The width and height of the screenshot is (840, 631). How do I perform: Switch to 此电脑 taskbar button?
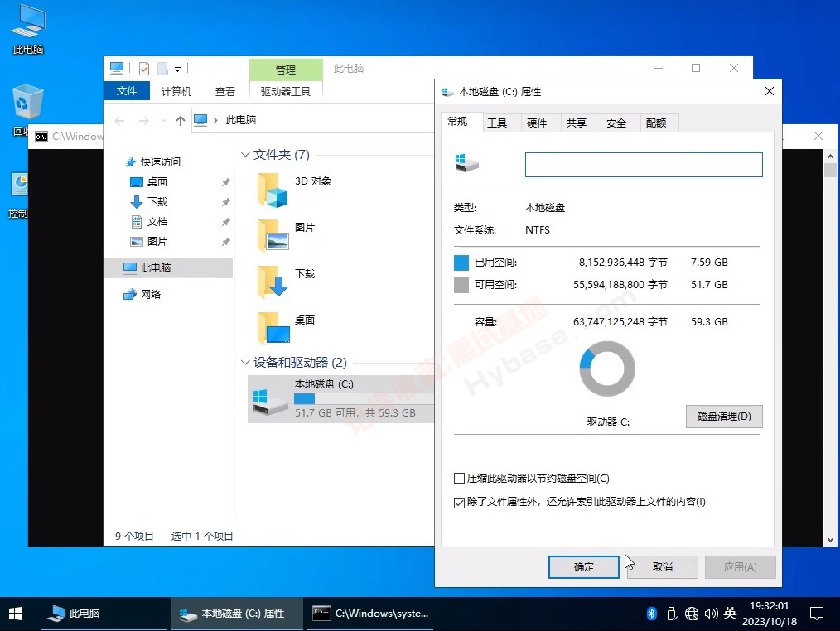[x=105, y=614]
